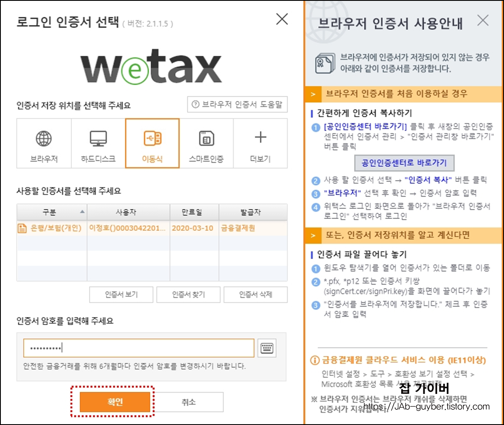
Task: Click the 이동식 USB drive icon
Action: (152, 138)
